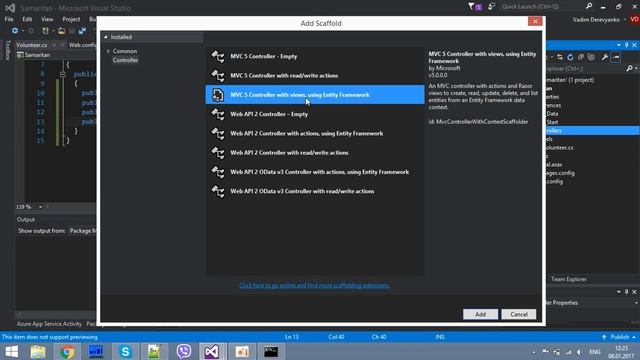Collapse the code block at line 8
Viewport: 640px width, 360px height.
pyautogui.click(x=62, y=74)
